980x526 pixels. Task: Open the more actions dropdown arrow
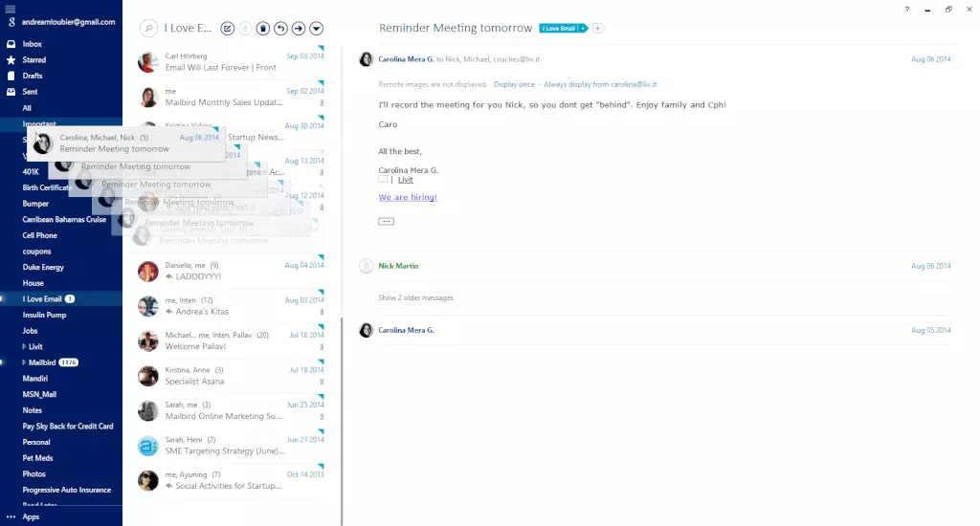tap(317, 29)
